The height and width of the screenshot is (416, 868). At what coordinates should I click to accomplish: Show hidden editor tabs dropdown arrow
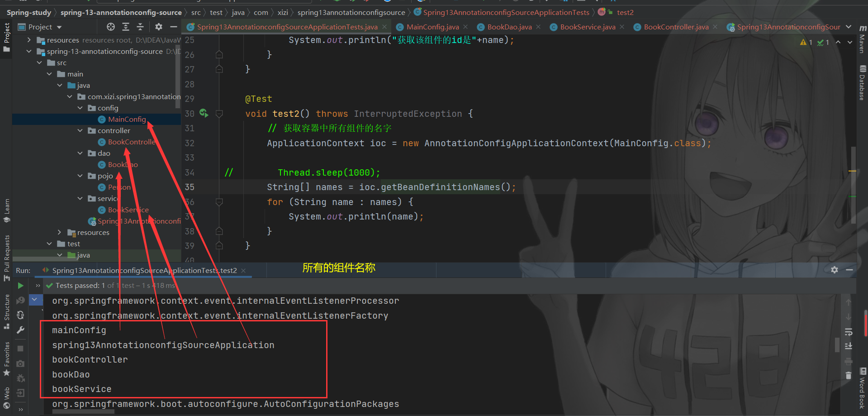pos(849,27)
